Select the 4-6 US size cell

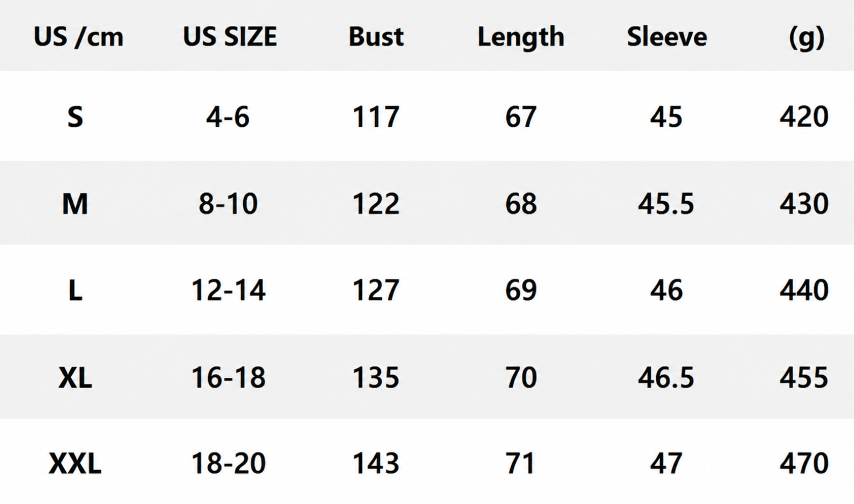[x=228, y=116]
